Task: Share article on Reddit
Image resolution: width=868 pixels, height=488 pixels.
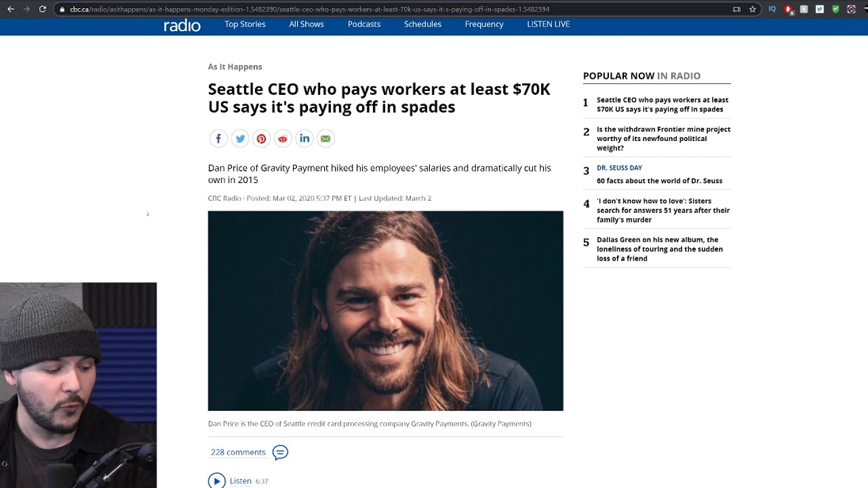Action: [x=283, y=138]
